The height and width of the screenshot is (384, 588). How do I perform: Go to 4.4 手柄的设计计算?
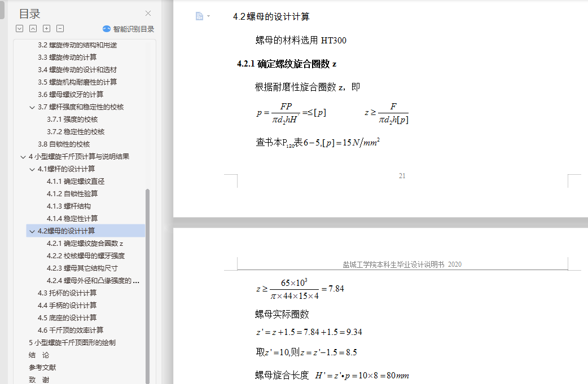pyautogui.click(x=67, y=305)
